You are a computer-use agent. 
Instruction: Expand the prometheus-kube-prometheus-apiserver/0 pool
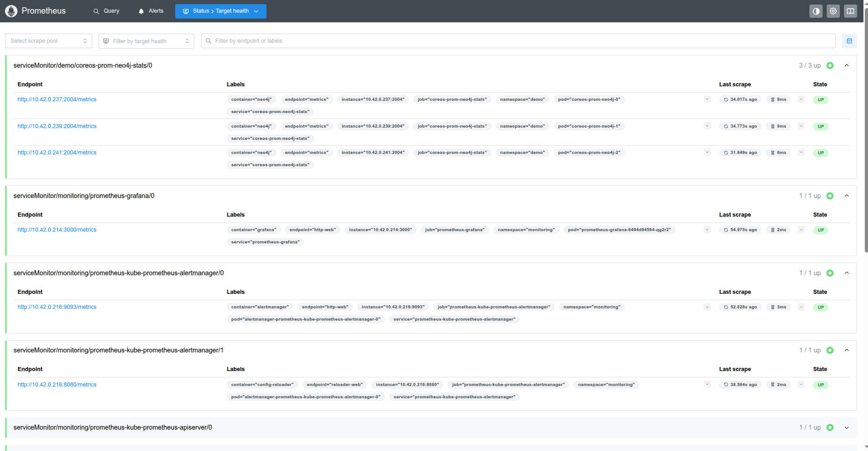pyautogui.click(x=847, y=427)
